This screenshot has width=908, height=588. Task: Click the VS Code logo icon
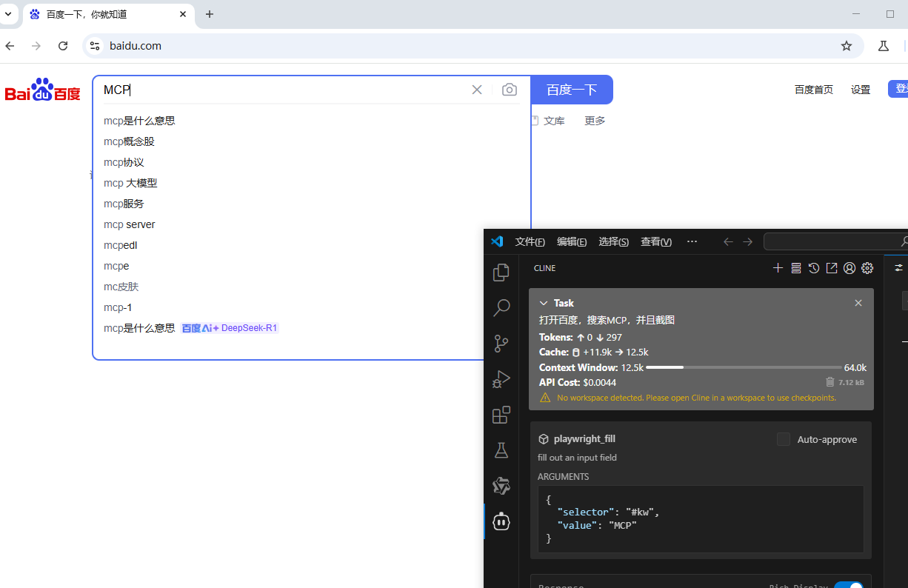pyautogui.click(x=497, y=241)
